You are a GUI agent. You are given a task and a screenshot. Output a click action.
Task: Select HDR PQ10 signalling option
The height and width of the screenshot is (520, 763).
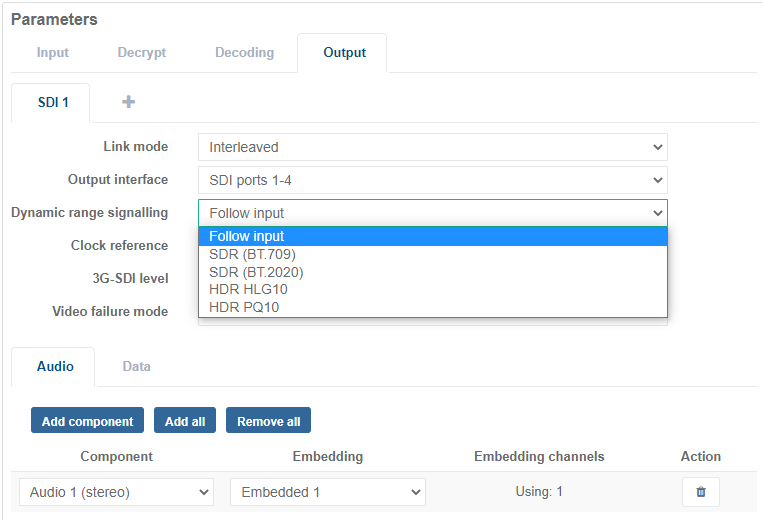tap(244, 307)
